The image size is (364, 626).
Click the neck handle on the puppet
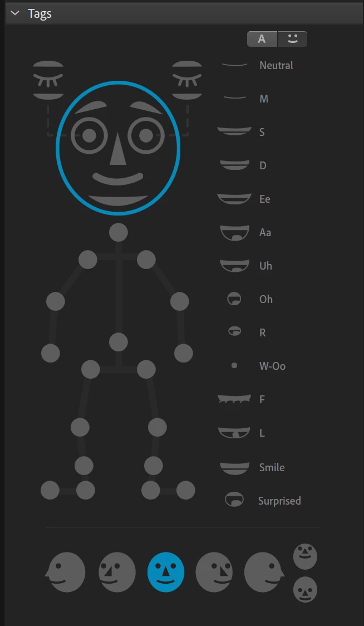click(x=119, y=232)
